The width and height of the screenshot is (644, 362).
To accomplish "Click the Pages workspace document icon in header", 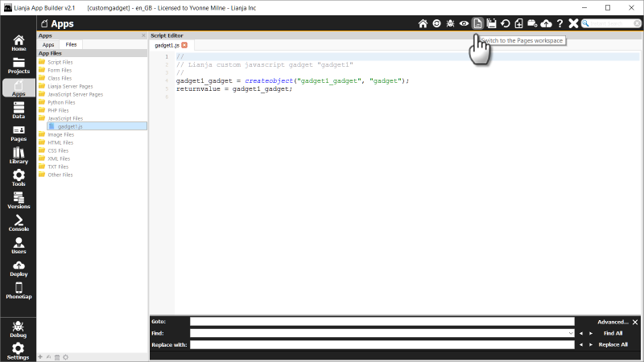I will pyautogui.click(x=477, y=23).
